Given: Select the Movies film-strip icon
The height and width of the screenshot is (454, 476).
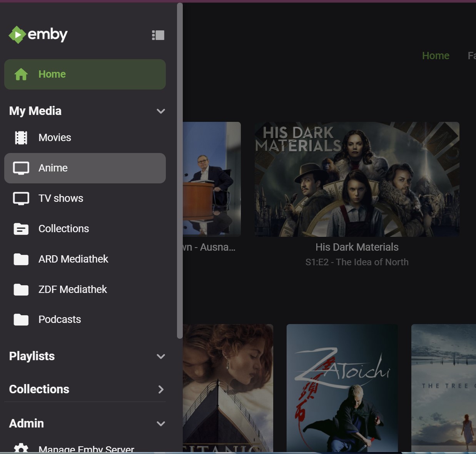Looking at the screenshot, I should 21,137.
